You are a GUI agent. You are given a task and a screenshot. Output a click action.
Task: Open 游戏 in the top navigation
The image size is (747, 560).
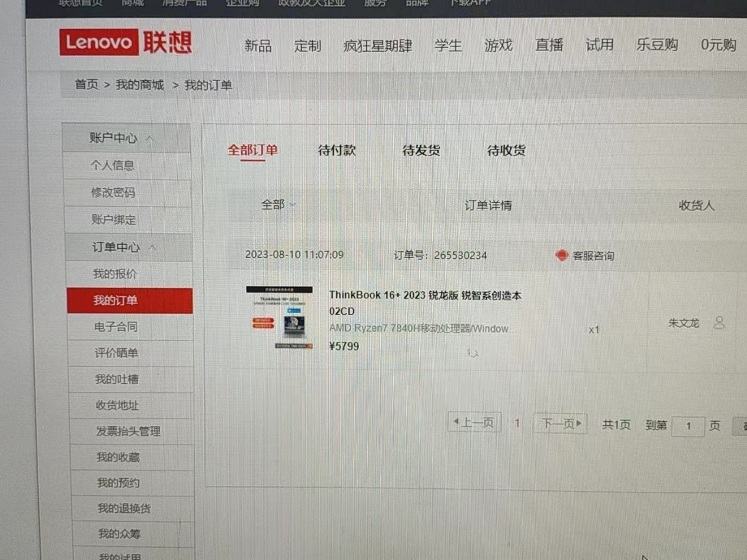coord(499,45)
